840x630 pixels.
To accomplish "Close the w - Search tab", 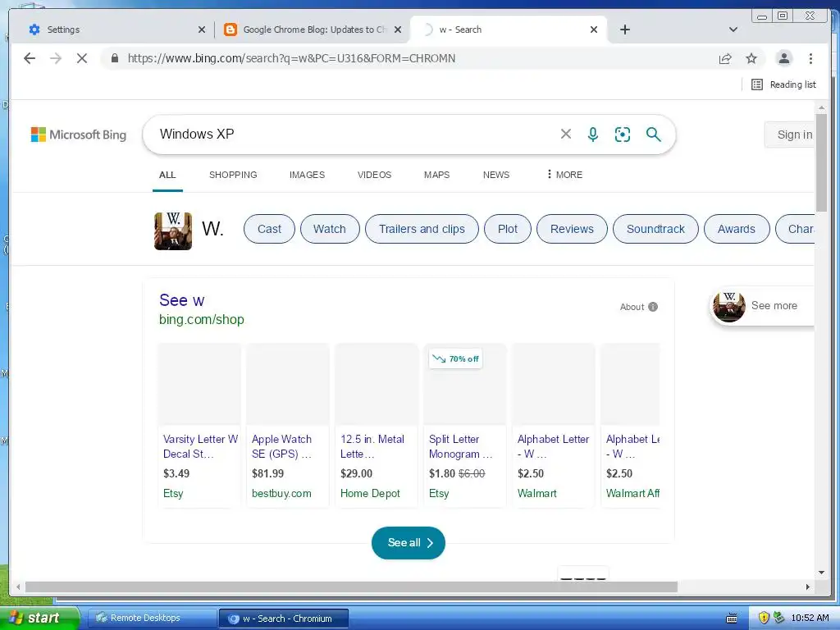I will [594, 30].
